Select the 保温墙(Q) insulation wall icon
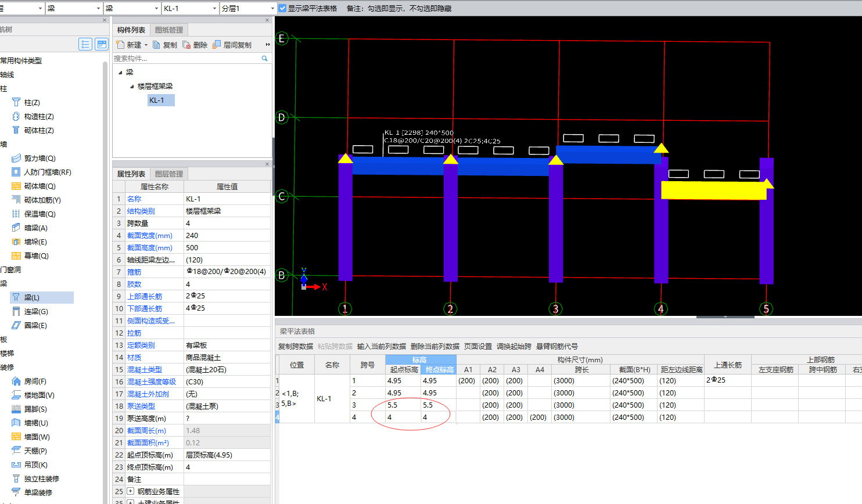862x504 pixels. click(16, 214)
